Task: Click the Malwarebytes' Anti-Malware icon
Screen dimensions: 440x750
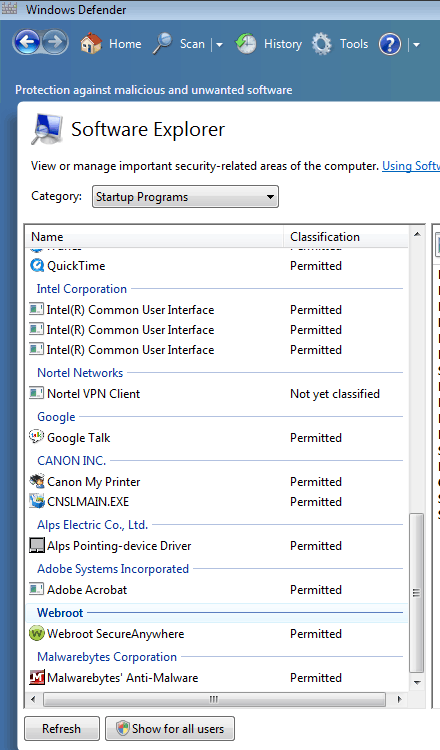Action: [36, 677]
